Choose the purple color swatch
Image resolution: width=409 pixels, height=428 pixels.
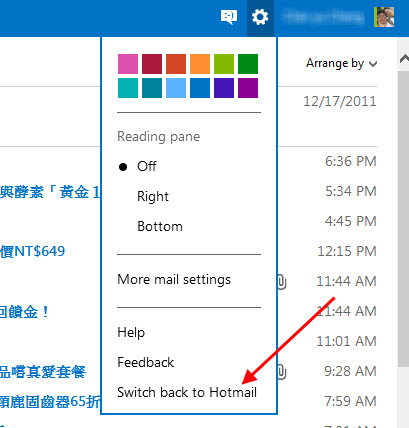point(248,88)
